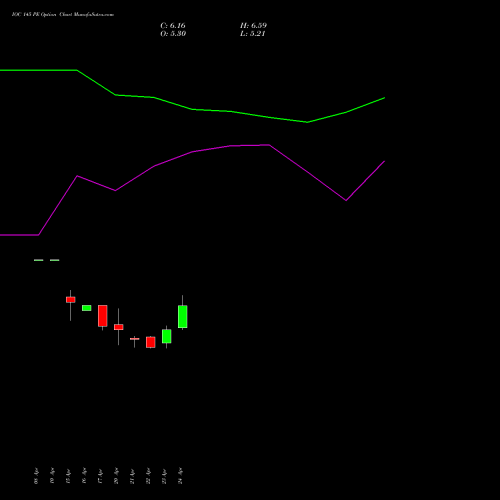Click the small red candlestick for 20 Apr

(x=119, y=327)
